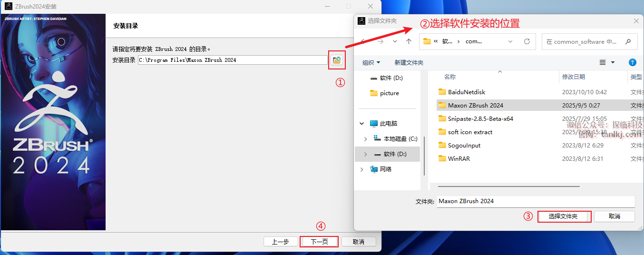
Task: Sort by 类型 column header
Action: pyautogui.click(x=636, y=77)
